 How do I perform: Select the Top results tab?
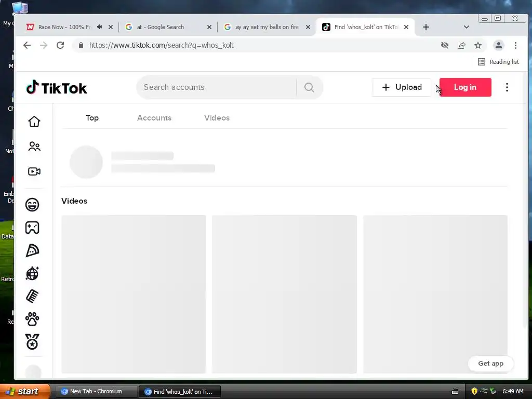point(92,118)
